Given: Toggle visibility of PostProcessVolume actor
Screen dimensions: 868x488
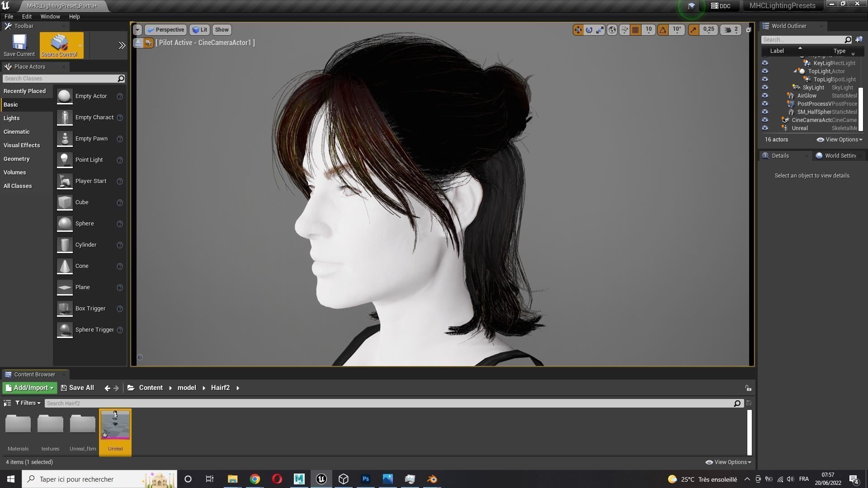Looking at the screenshot, I should (765, 104).
